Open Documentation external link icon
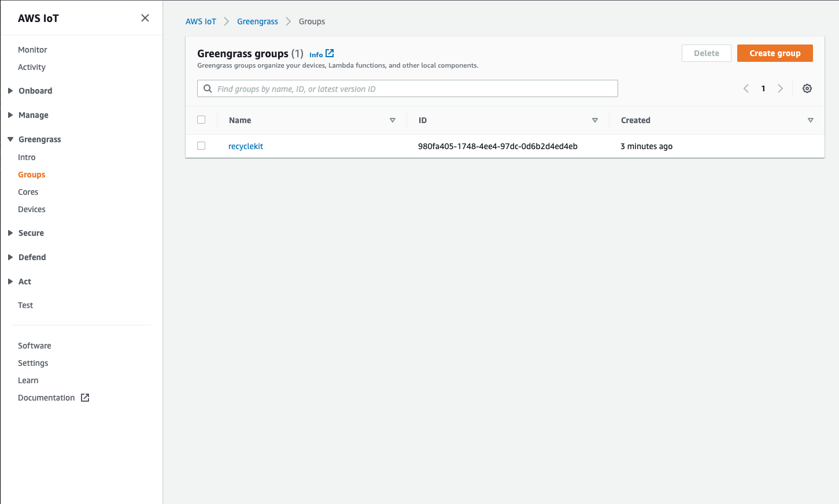The width and height of the screenshot is (839, 504). tap(85, 398)
